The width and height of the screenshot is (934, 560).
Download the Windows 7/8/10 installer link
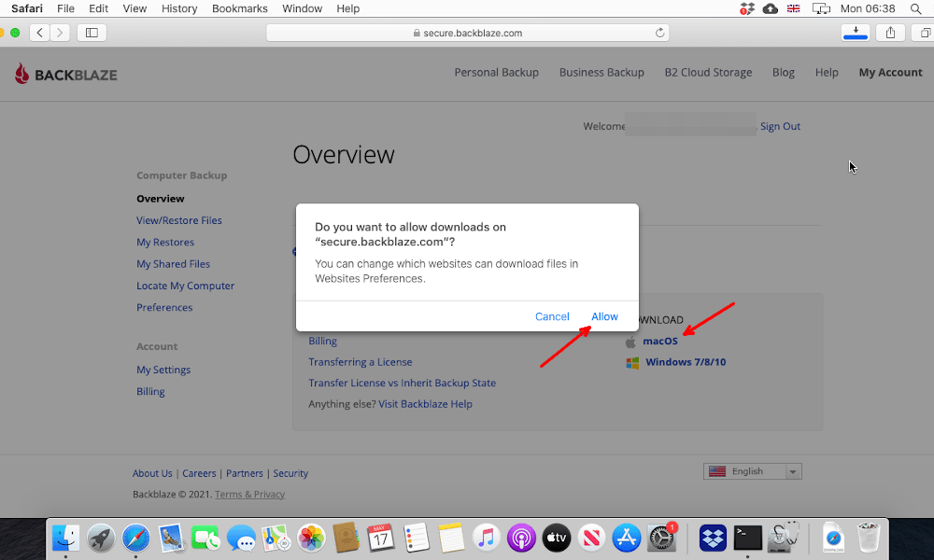[686, 362]
